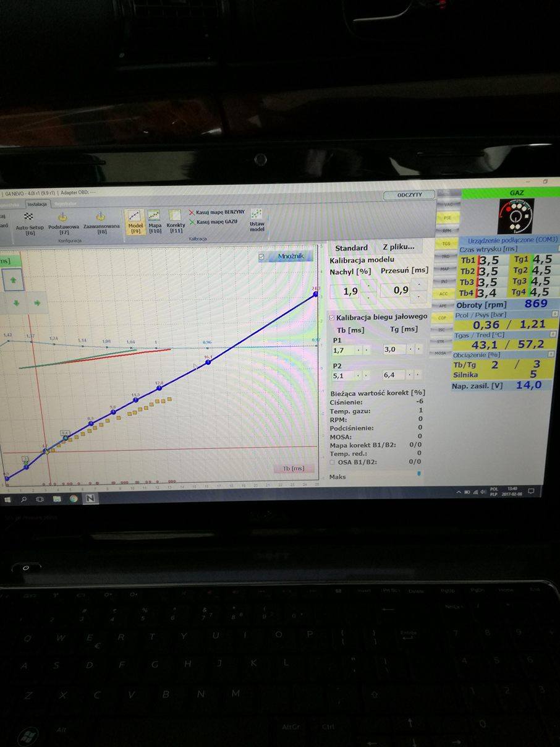Open Podstawowa basic configuration icon

pyautogui.click(x=62, y=221)
